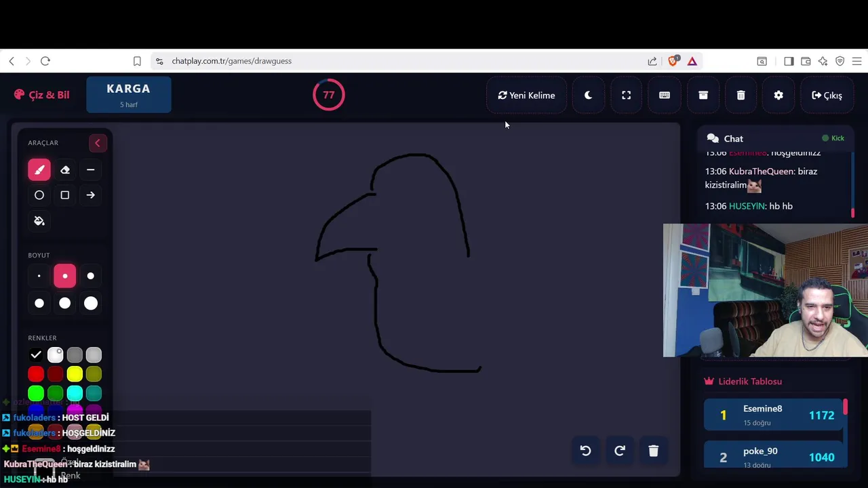Click the Chat panel header

tap(775, 138)
